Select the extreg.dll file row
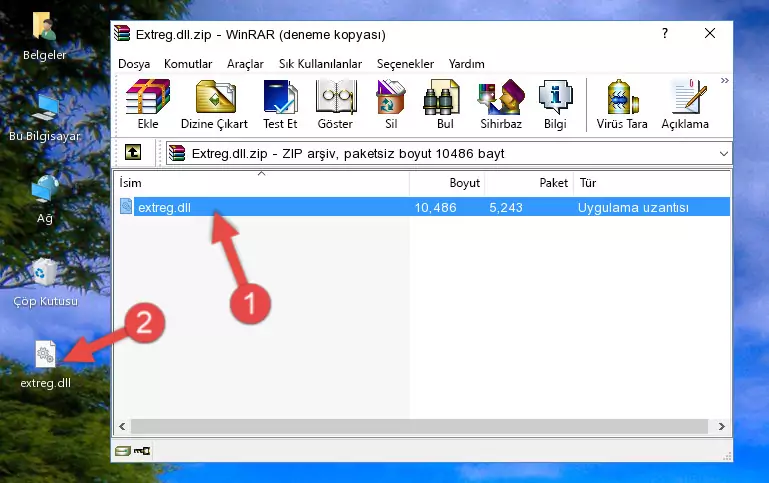769x483 pixels. [x=424, y=207]
